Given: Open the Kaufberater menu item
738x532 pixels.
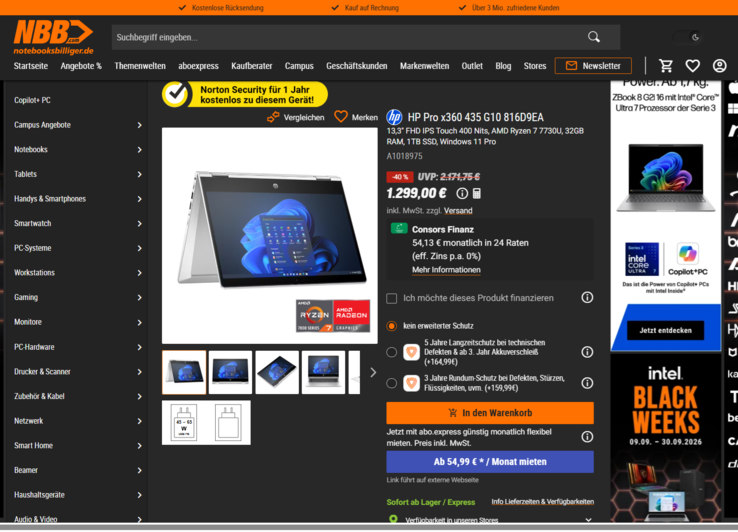Looking at the screenshot, I should tap(251, 66).
